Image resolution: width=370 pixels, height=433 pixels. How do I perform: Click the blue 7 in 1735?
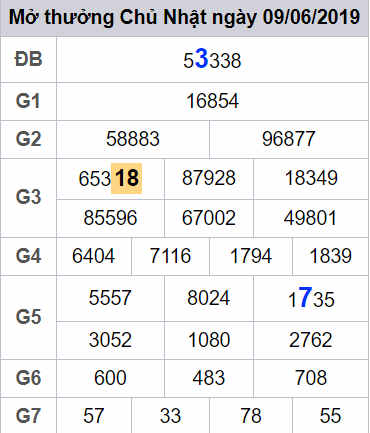pos(305,297)
